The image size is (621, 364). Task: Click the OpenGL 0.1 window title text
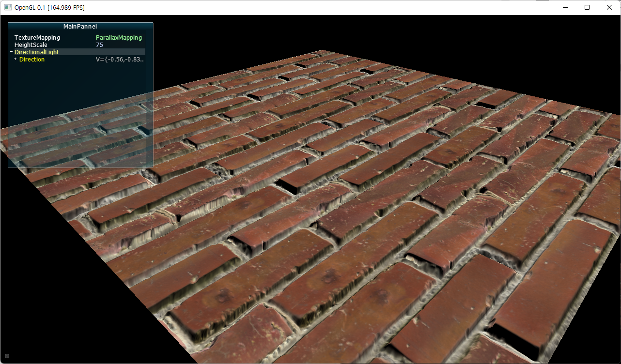tap(50, 8)
